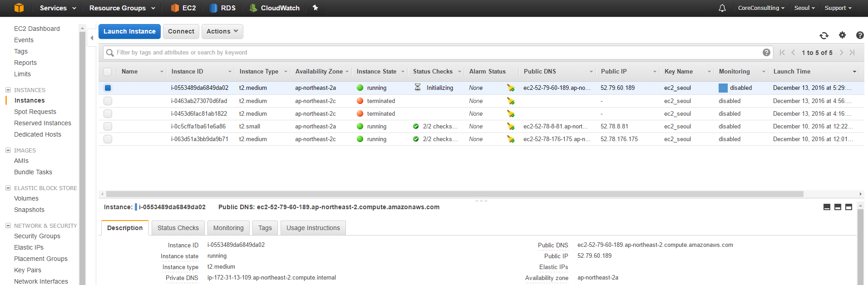This screenshot has width=868, height=285.
Task: Collapse the IMAGES sidebar section
Action: tap(8, 150)
